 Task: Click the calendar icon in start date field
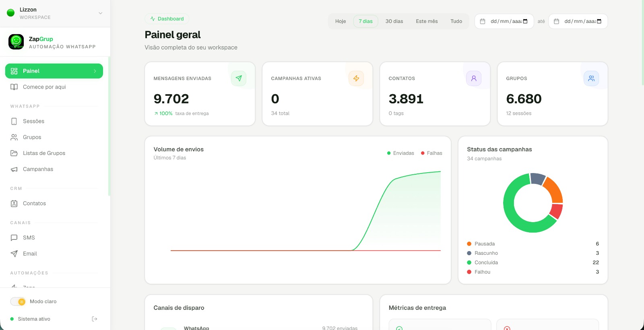coord(483,21)
